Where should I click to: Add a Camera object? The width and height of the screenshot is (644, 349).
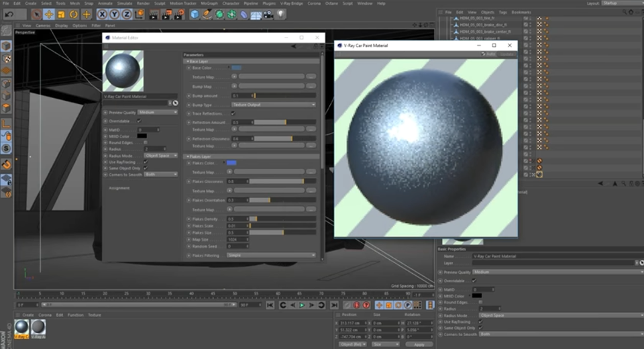coord(268,15)
